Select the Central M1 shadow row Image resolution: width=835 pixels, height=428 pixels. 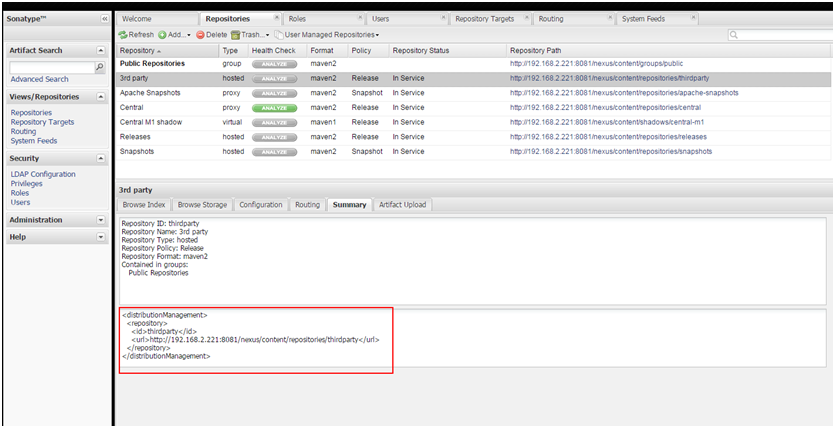point(474,122)
